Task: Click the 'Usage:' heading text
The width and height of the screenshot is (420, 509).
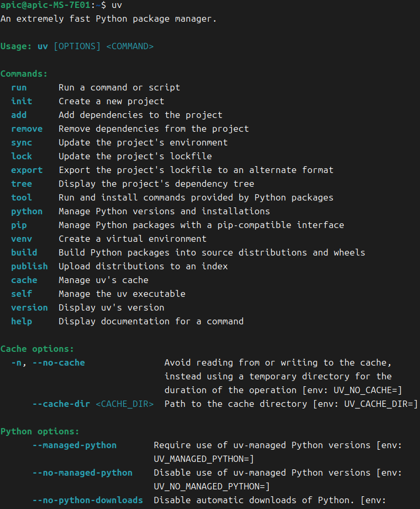Action: [x=16, y=47]
